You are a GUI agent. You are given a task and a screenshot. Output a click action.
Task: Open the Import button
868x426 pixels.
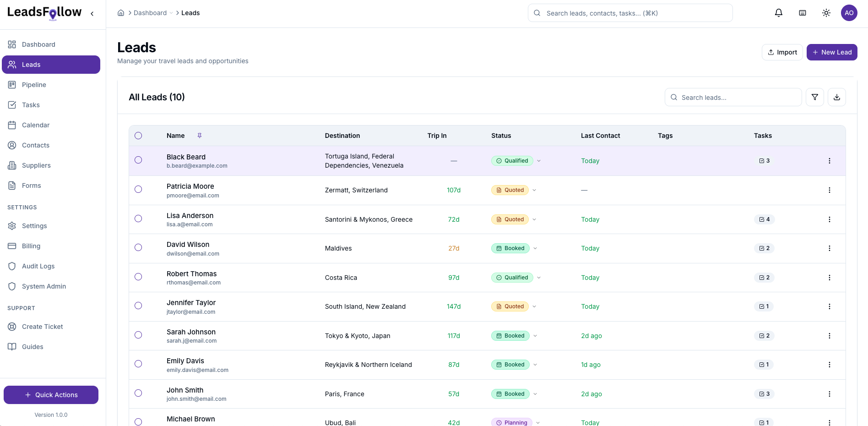pyautogui.click(x=782, y=52)
